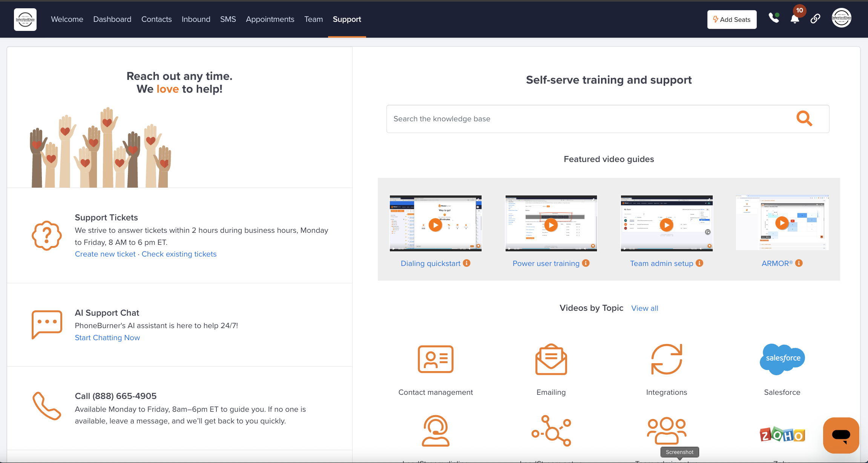
Task: Open the Integrations sync arrows icon
Action: (x=666, y=359)
